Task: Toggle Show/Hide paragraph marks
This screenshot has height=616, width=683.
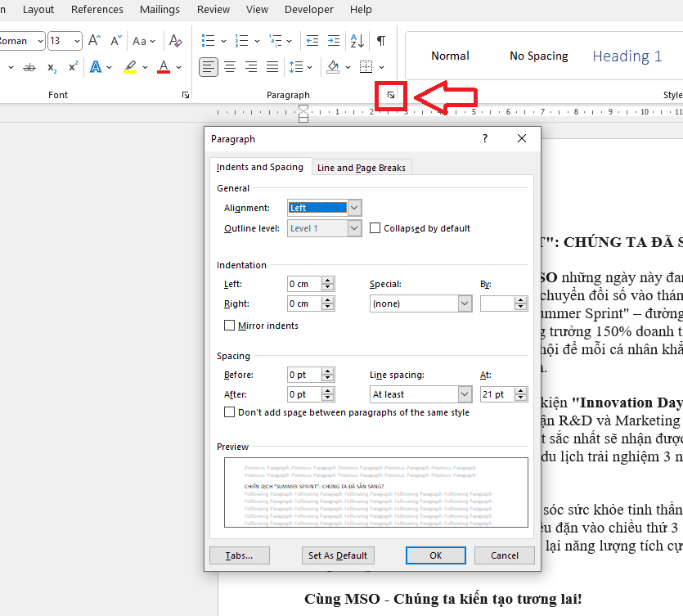Action: [380, 41]
